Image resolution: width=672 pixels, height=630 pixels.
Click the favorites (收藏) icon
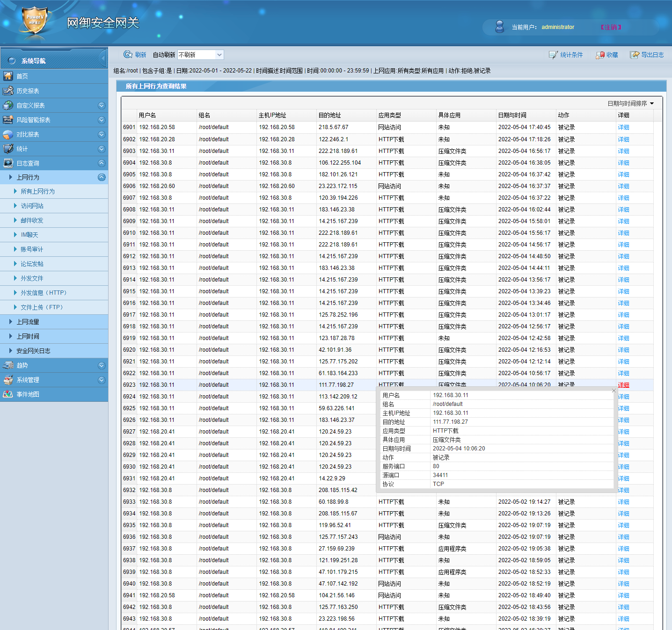[x=600, y=55]
